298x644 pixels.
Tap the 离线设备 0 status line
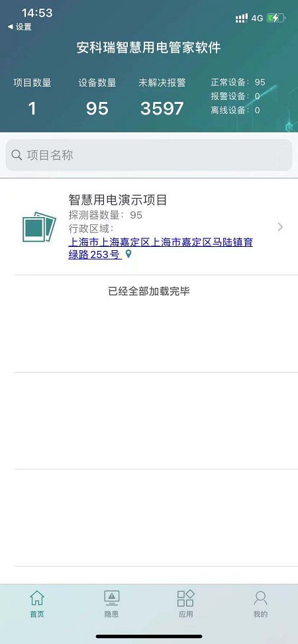pos(236,110)
